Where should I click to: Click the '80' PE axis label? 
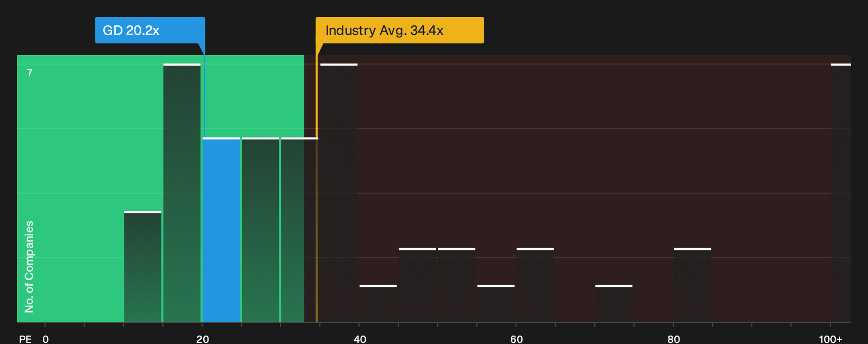674,339
